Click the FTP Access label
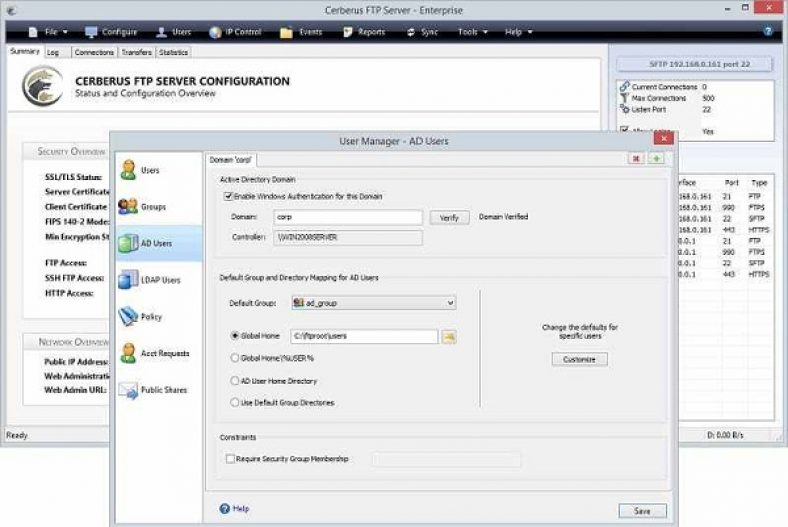This screenshot has width=788, height=527. pos(66,263)
